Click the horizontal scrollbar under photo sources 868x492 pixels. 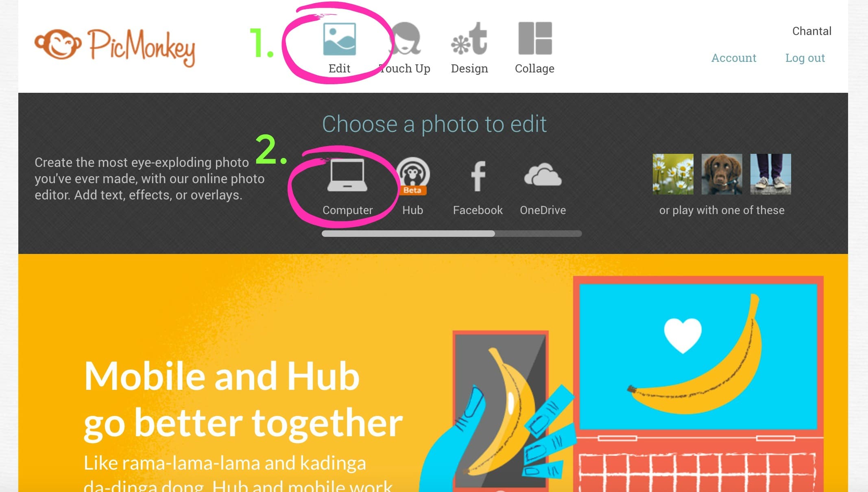coord(451,234)
